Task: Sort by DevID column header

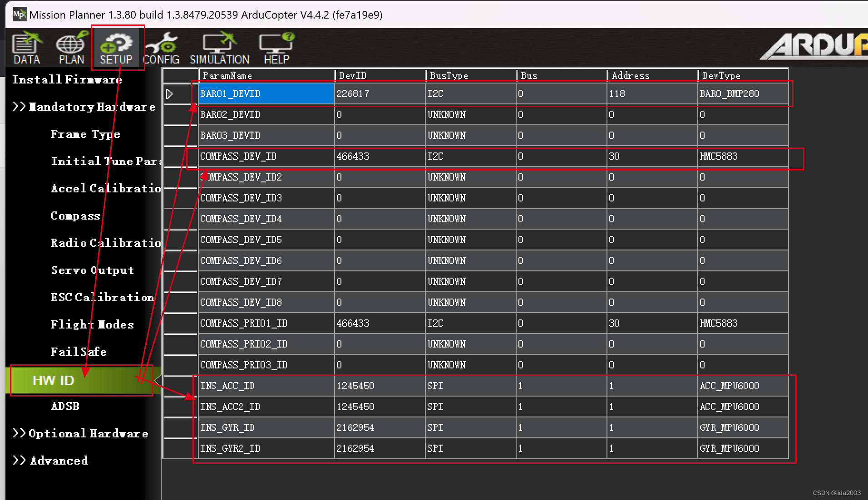Action: (x=380, y=75)
